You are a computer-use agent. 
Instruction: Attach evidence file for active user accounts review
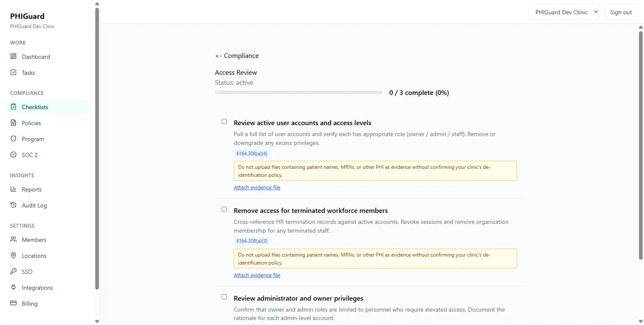(x=257, y=188)
